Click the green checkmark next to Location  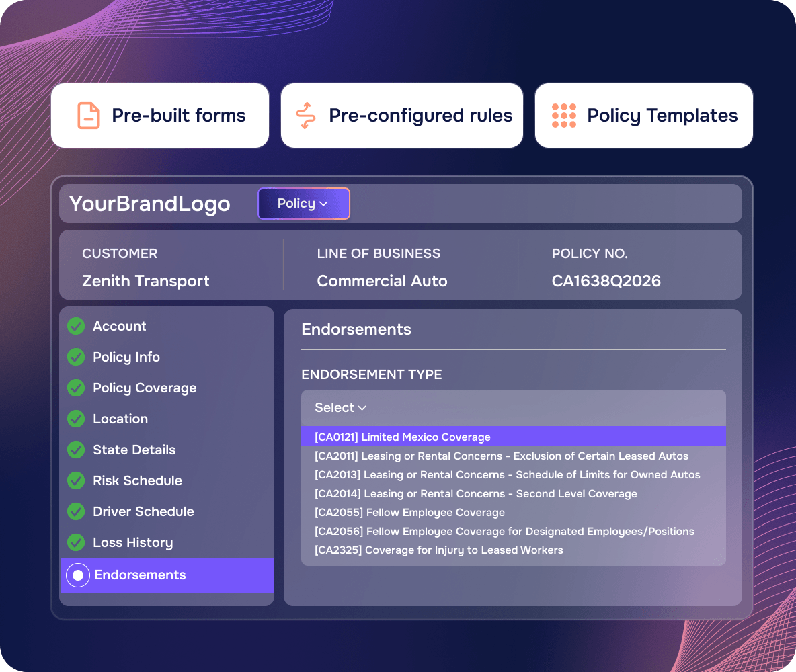pyautogui.click(x=76, y=419)
